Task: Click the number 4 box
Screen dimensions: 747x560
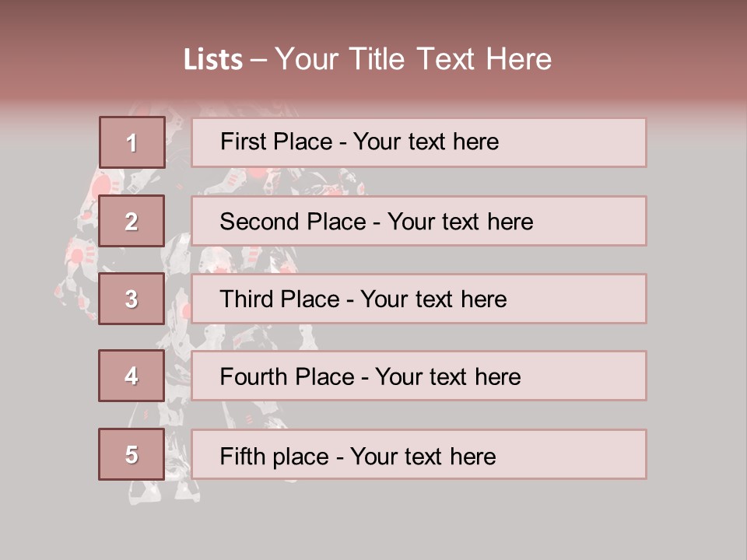Action: coord(132,376)
